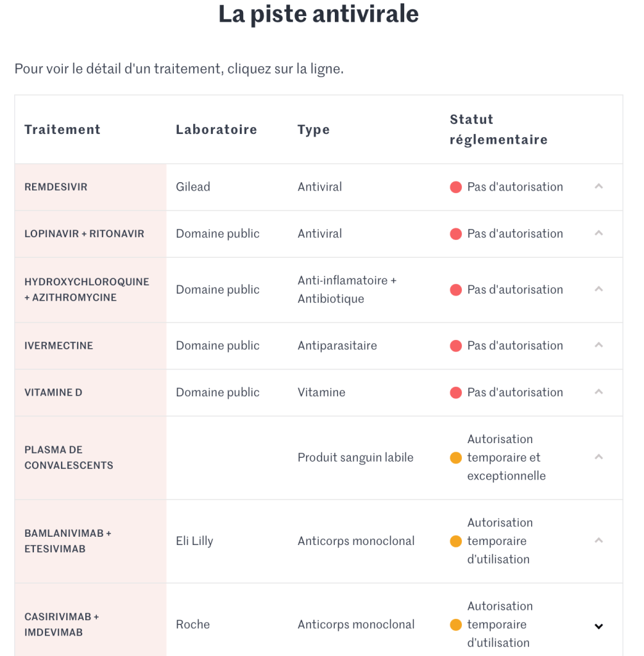The image size is (644, 656).
Task: Click the Traitement column header
Action: [62, 130]
